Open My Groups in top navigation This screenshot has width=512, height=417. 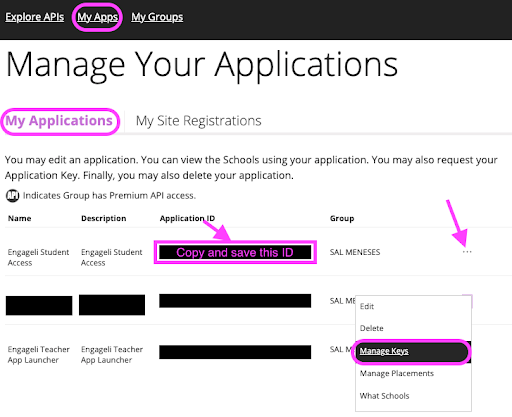157,17
